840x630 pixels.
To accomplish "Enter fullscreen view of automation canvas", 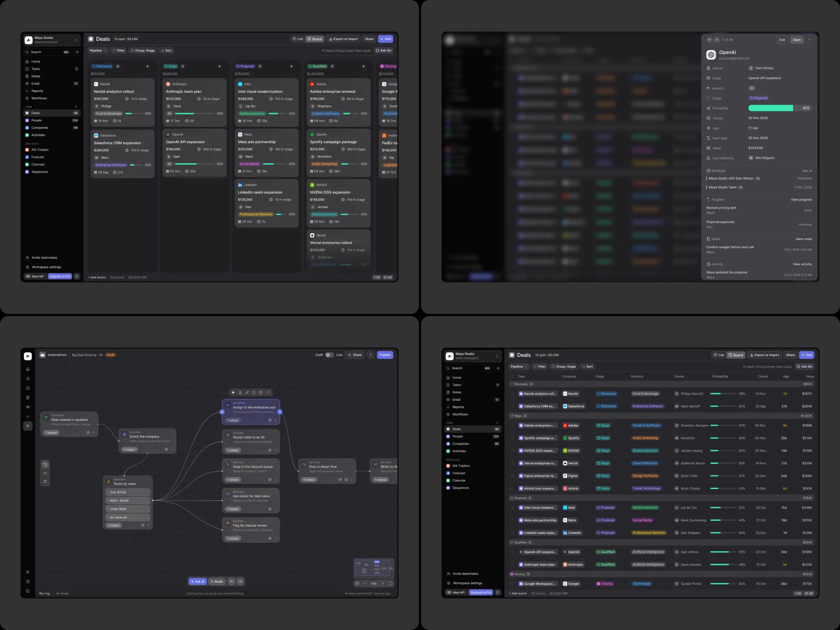I will click(x=390, y=583).
